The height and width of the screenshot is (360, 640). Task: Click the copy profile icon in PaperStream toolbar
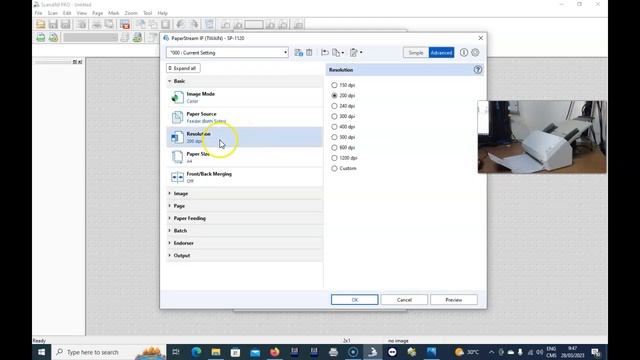tap(337, 53)
